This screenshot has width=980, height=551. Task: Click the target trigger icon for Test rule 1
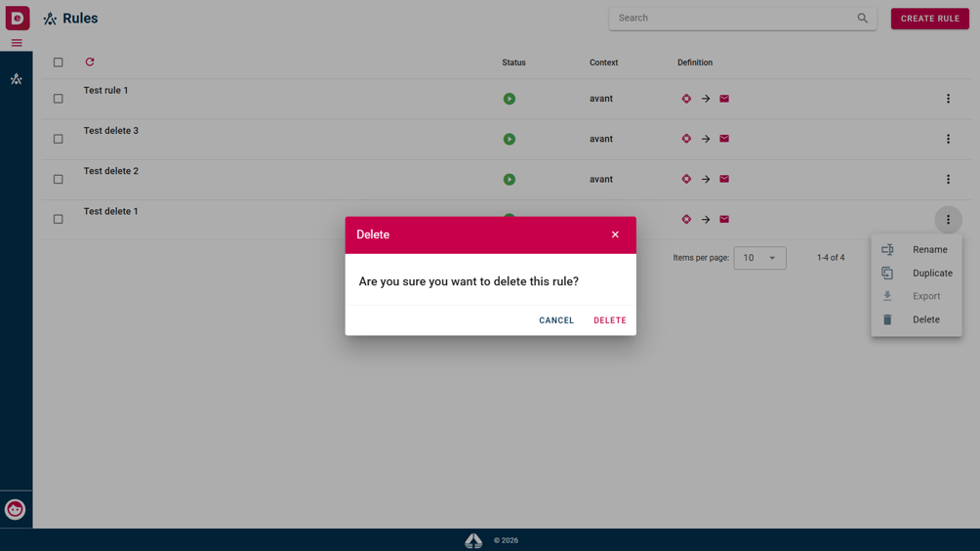click(x=686, y=99)
